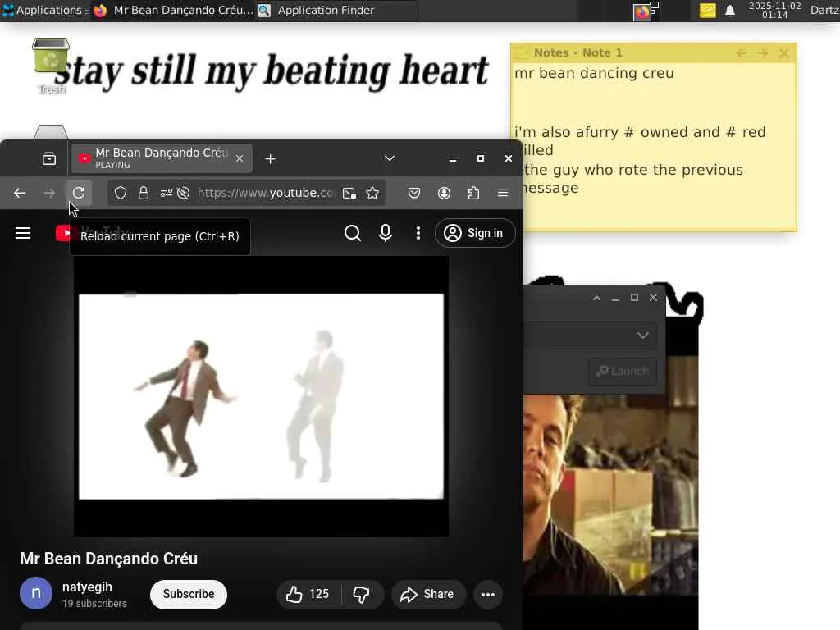Open more actions ellipsis under video
The image size is (840, 630).
(x=488, y=594)
